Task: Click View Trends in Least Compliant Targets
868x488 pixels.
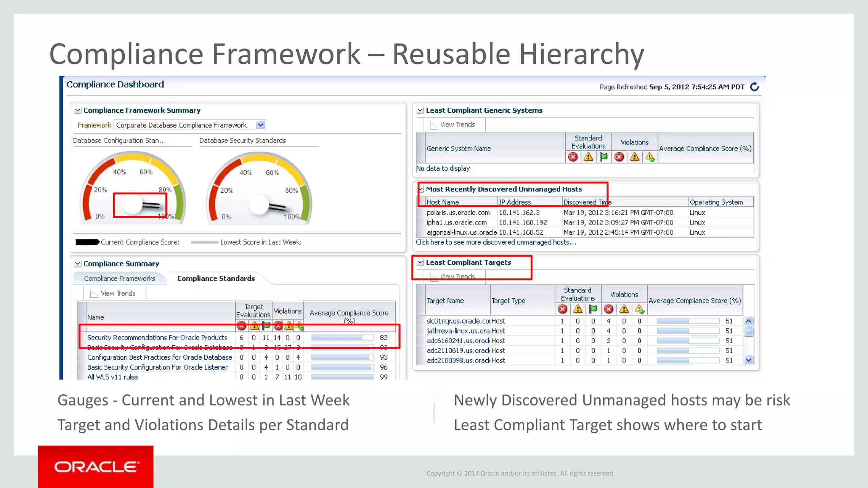Action: [x=452, y=277]
